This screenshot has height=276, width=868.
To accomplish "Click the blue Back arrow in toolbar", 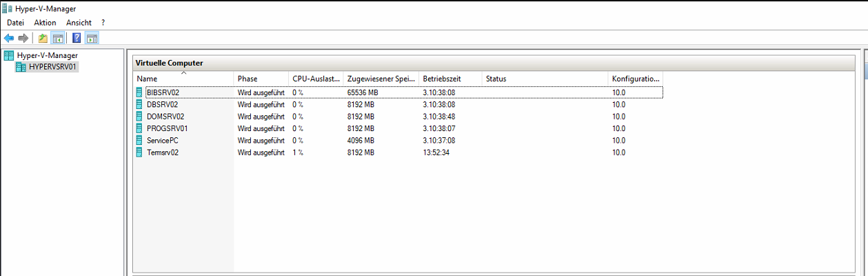I will (x=9, y=38).
